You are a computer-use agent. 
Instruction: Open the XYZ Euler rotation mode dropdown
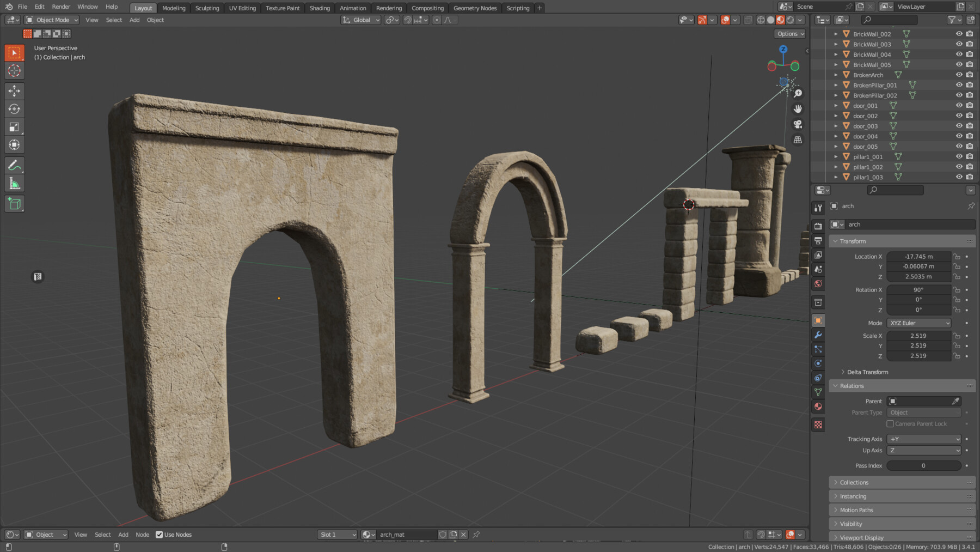918,323
